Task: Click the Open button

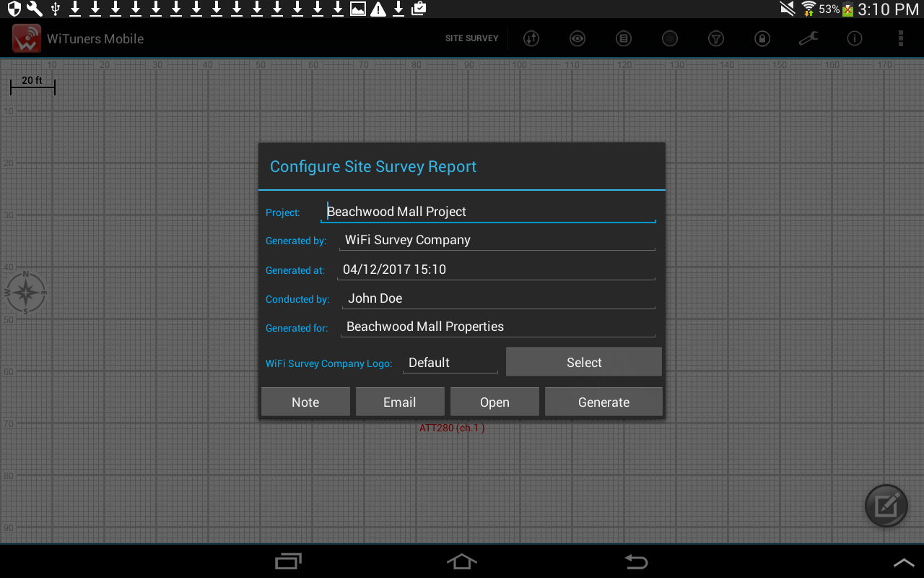Action: click(494, 402)
